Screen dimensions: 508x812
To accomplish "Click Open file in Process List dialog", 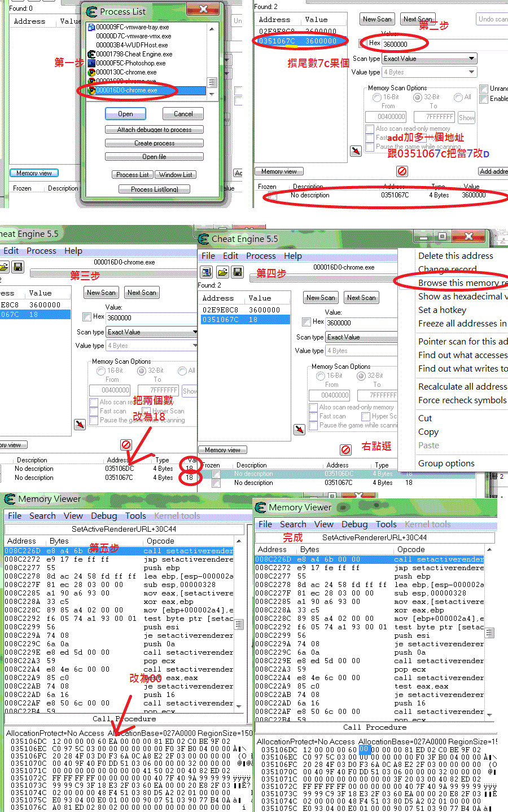I will [x=154, y=157].
